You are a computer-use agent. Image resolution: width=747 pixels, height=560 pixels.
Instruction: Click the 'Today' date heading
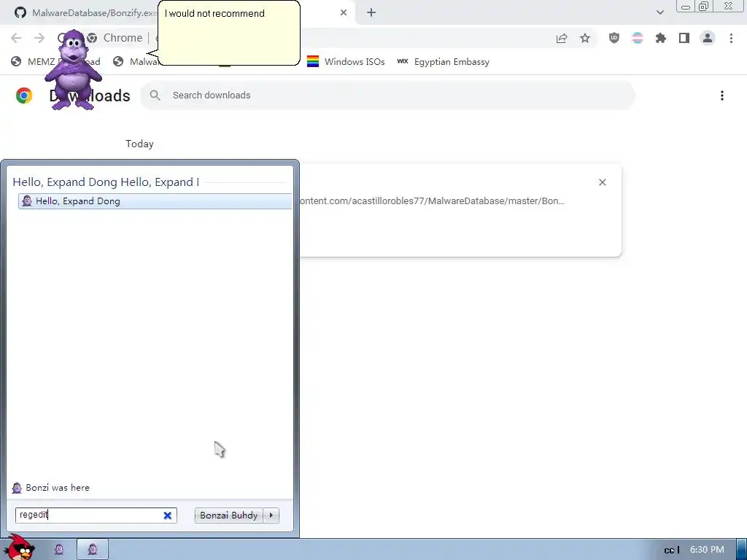click(139, 144)
